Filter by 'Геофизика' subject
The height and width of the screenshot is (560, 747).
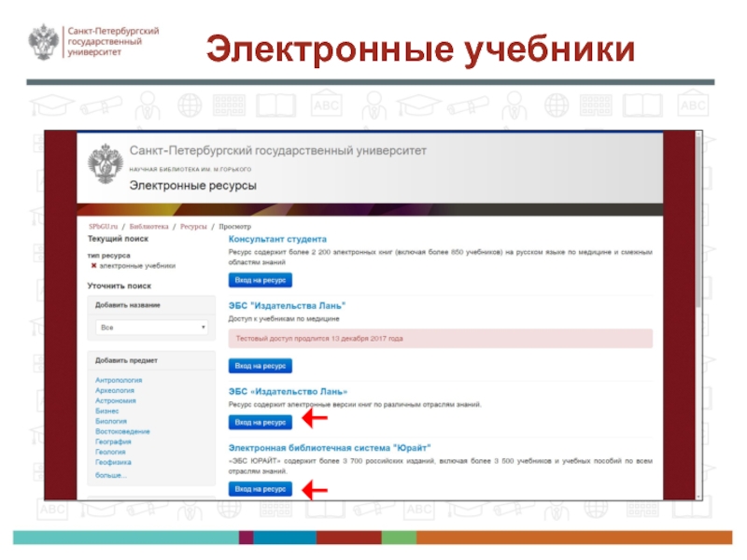[x=113, y=462]
